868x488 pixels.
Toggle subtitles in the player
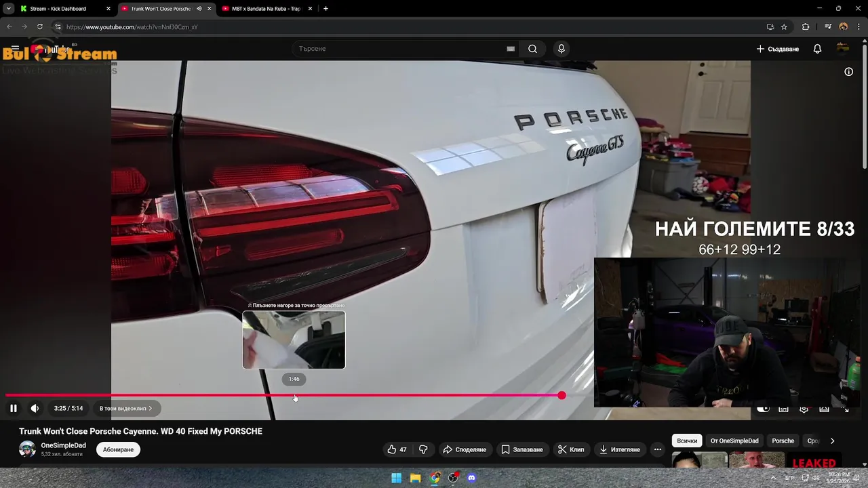783,409
